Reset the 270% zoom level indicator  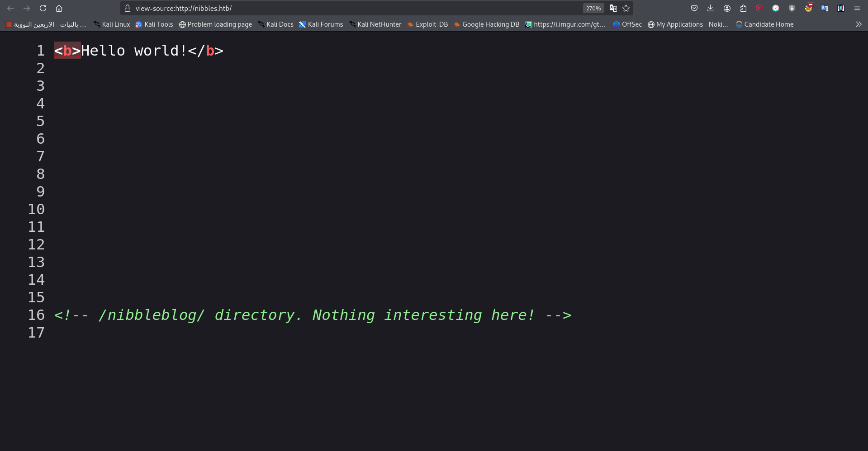pos(593,8)
